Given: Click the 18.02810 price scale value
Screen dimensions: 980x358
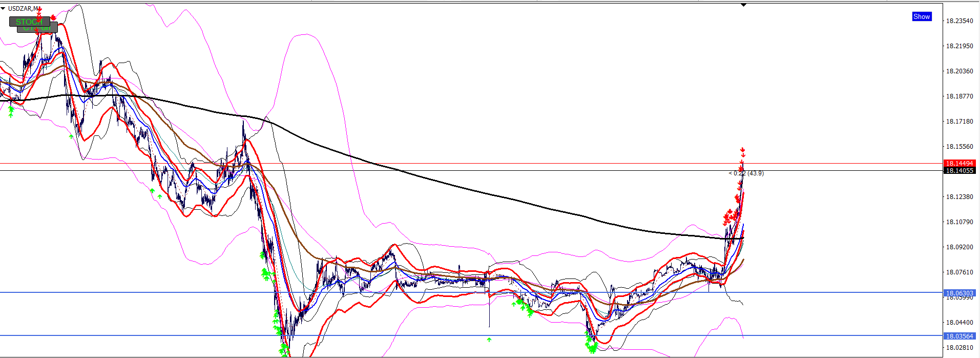Looking at the screenshot, I should click(x=960, y=348).
